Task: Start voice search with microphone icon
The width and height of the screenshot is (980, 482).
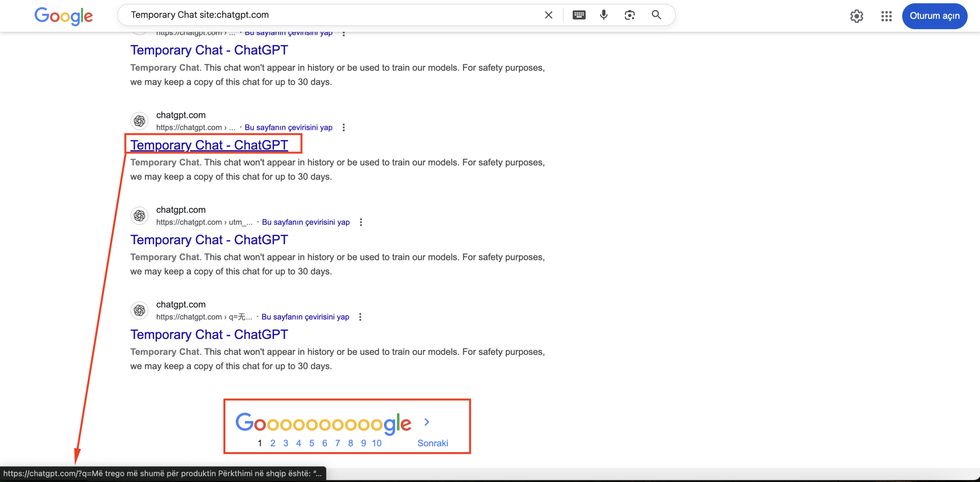Action: 604,15
